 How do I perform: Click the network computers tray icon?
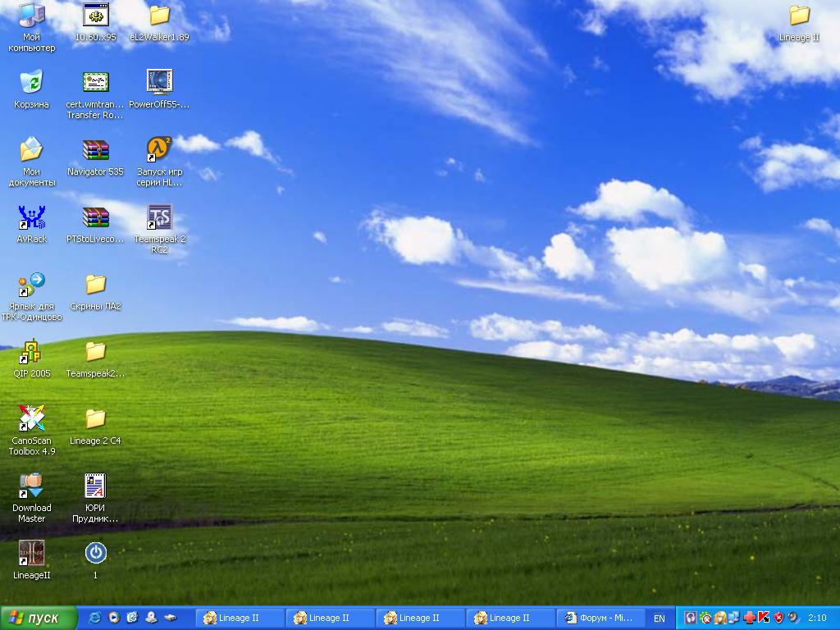(x=734, y=618)
